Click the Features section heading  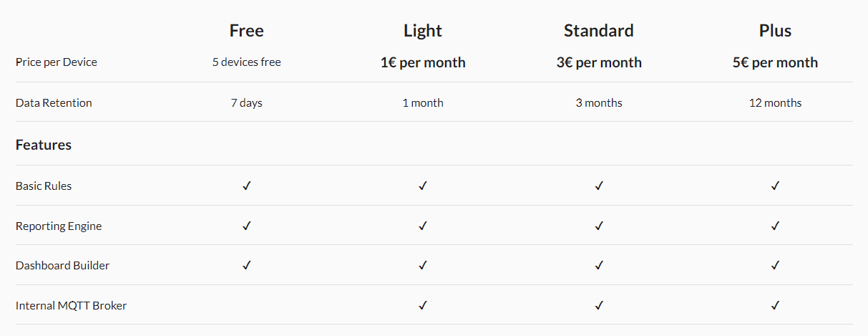pos(44,145)
